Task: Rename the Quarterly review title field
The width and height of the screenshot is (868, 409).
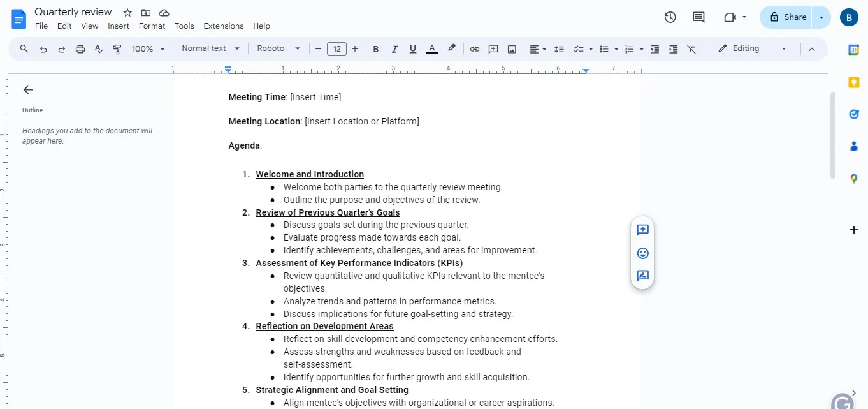Action: 73,12
